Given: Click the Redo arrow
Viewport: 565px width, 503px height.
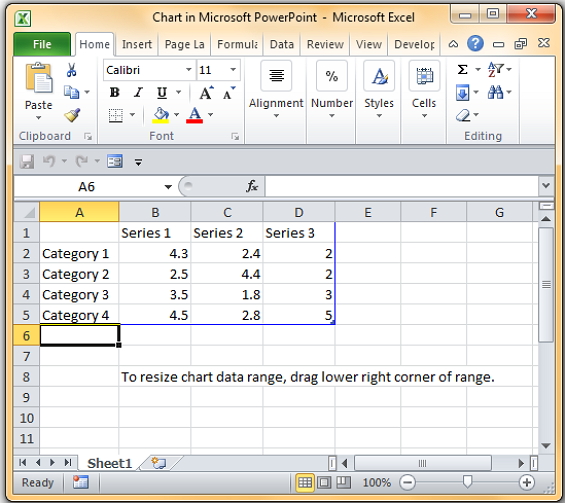Looking at the screenshot, I should [82, 161].
